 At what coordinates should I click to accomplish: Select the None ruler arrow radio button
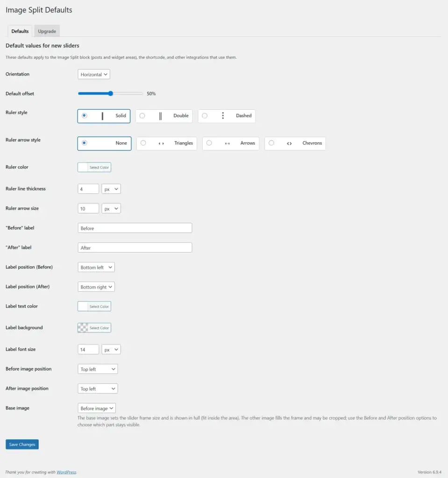point(84,143)
